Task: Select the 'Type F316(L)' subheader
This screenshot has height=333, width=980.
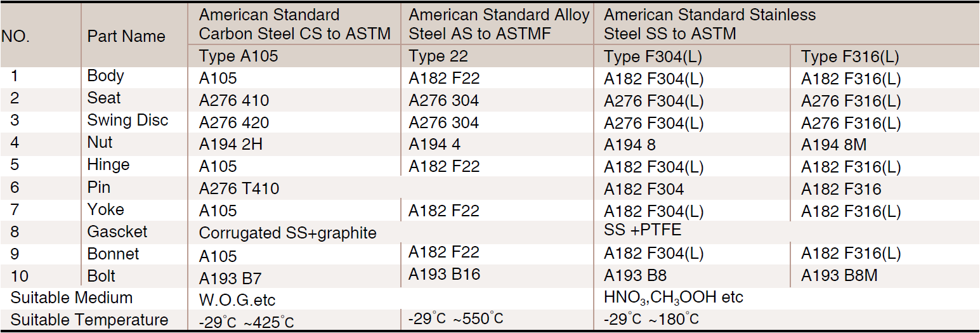Action: pos(850,56)
